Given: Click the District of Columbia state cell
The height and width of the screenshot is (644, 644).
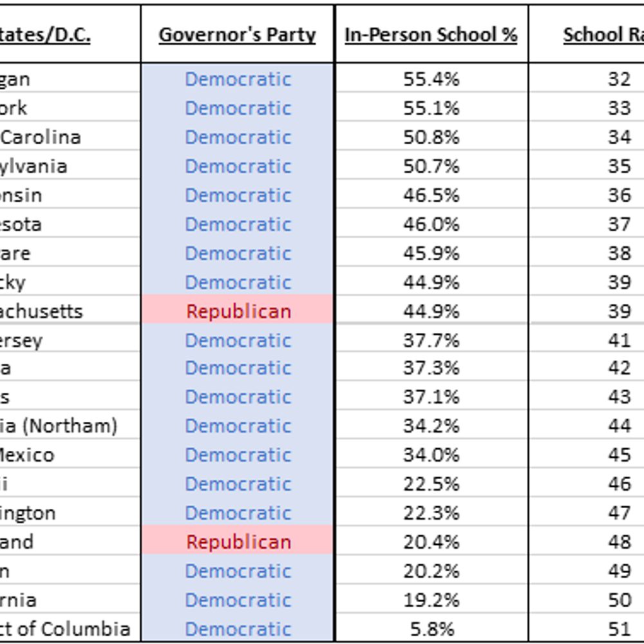Looking at the screenshot, I should click(x=70, y=629).
